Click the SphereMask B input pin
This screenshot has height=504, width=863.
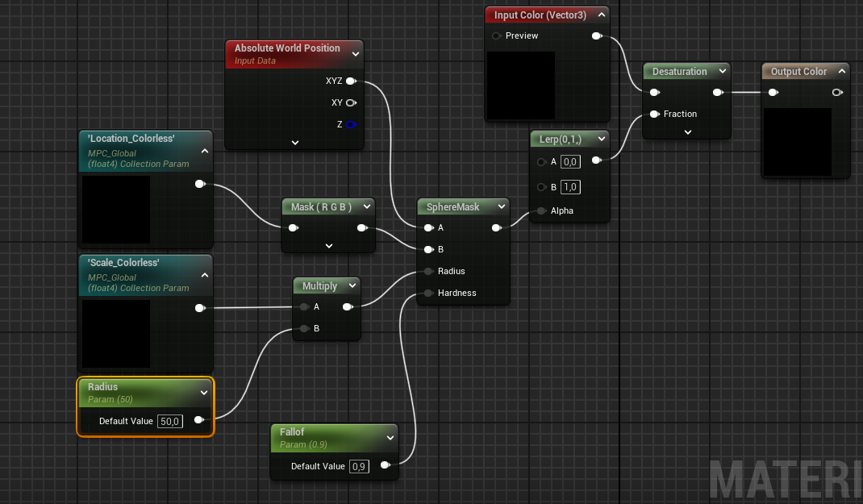tap(429, 250)
